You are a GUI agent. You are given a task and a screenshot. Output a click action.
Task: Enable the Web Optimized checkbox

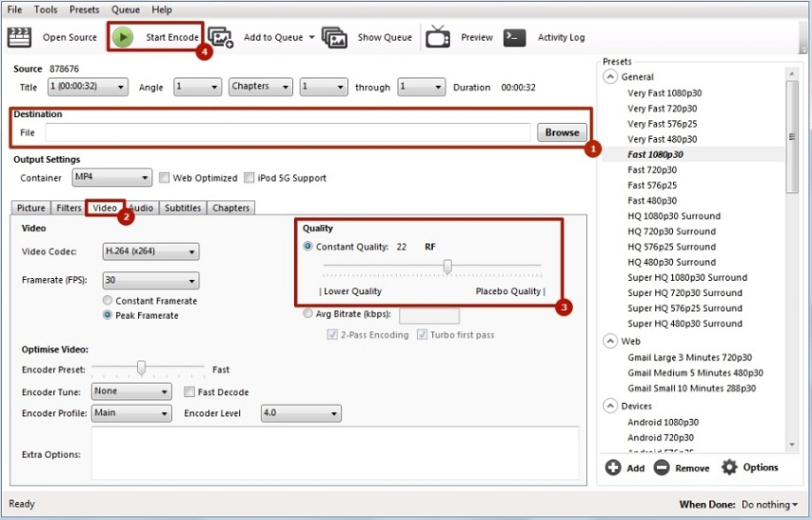(x=164, y=178)
